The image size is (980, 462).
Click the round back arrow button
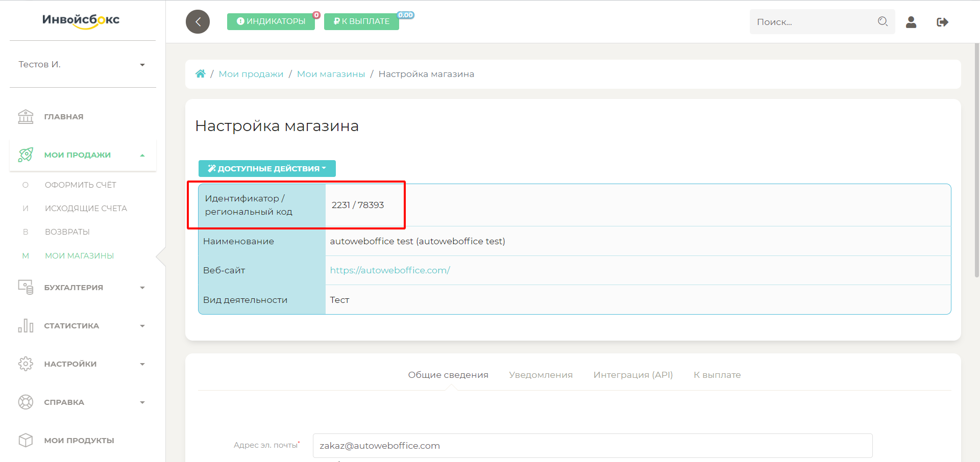coord(198,22)
